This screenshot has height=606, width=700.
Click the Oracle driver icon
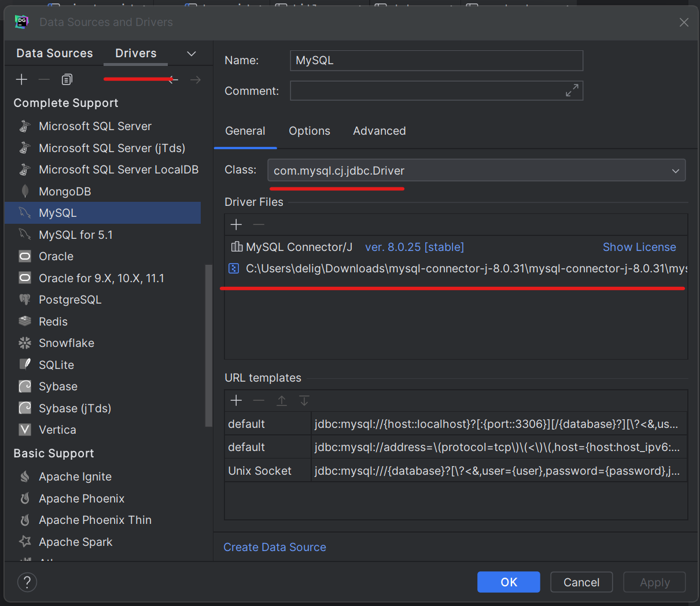click(25, 256)
